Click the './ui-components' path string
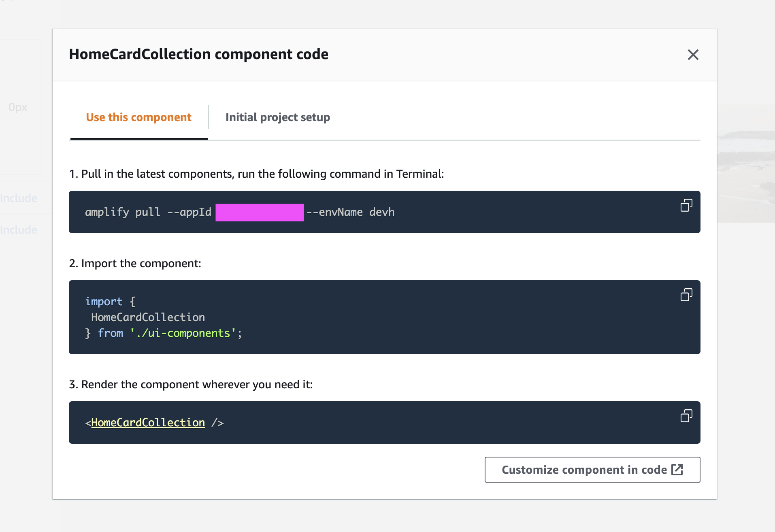775x532 pixels. coord(183,333)
